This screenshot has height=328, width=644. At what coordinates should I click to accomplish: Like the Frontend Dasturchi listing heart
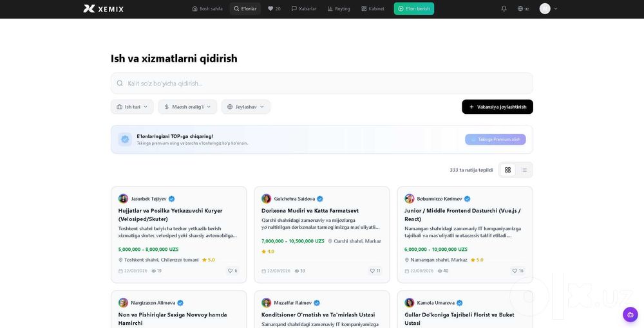click(x=518, y=271)
